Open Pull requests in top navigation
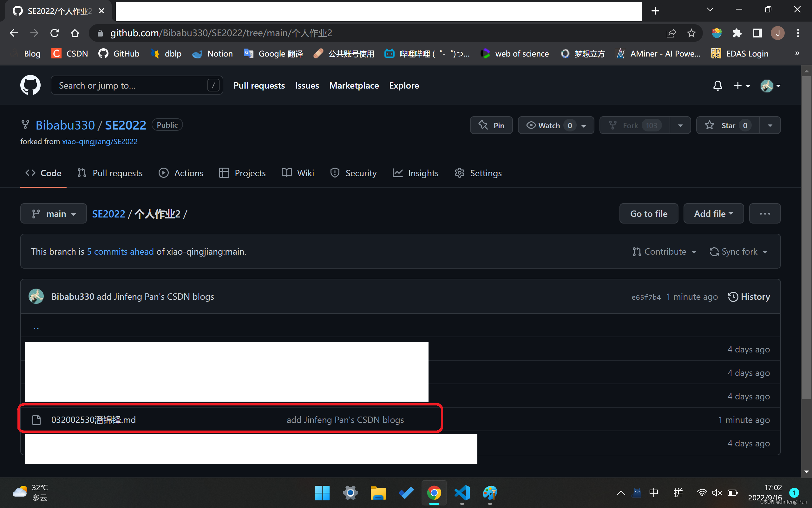The width and height of the screenshot is (812, 508). (x=259, y=85)
